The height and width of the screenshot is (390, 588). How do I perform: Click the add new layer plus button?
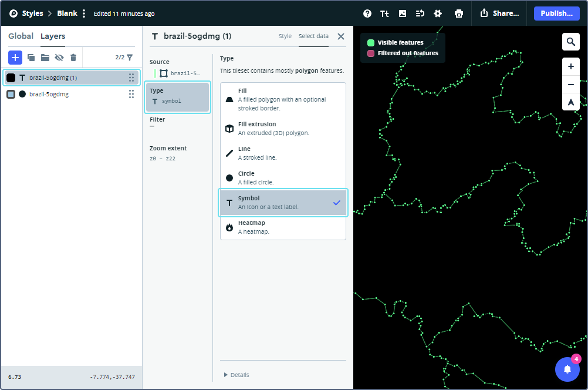[x=15, y=57]
